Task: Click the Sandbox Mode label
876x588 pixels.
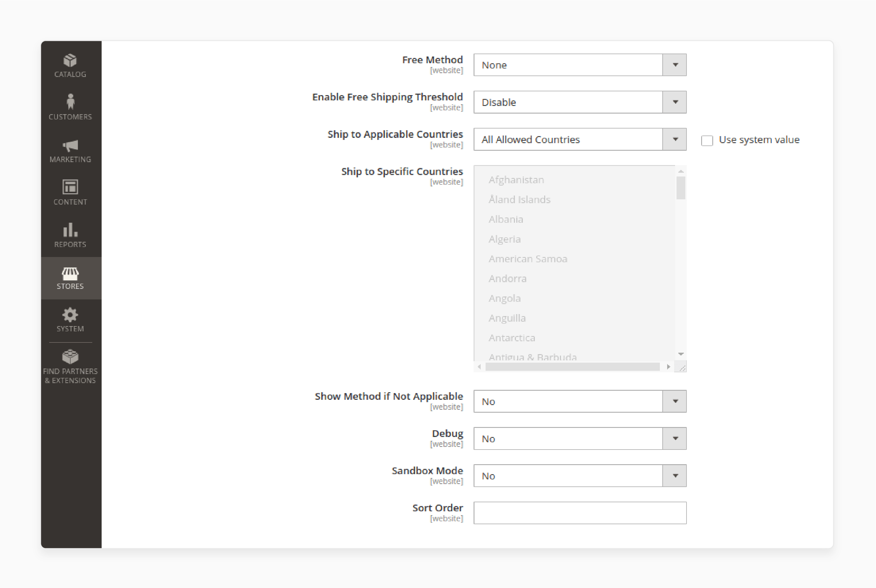Action: point(427,471)
